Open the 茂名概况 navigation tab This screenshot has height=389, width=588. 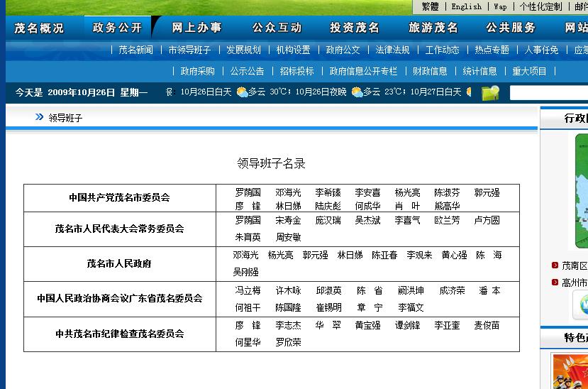click(x=39, y=28)
